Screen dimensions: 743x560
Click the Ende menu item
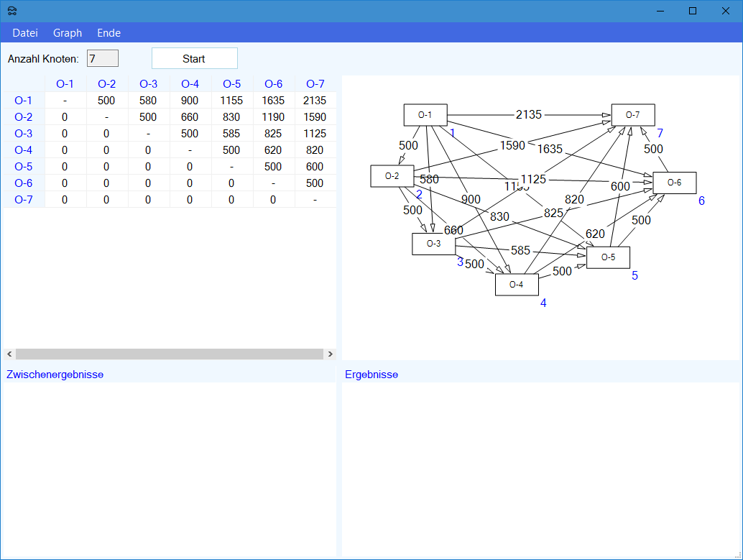point(109,33)
